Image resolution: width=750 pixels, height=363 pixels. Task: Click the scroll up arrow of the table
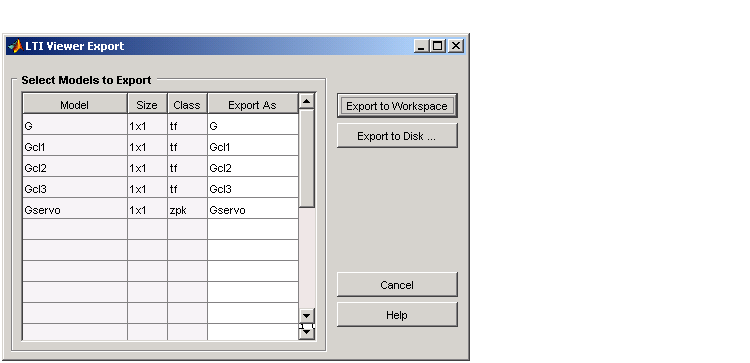(x=306, y=101)
